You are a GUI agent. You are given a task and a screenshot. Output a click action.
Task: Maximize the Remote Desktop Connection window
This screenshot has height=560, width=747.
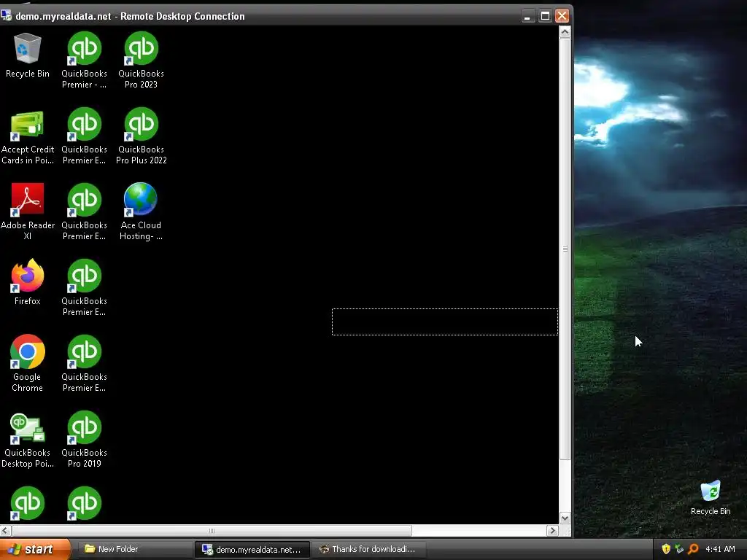pyautogui.click(x=545, y=16)
